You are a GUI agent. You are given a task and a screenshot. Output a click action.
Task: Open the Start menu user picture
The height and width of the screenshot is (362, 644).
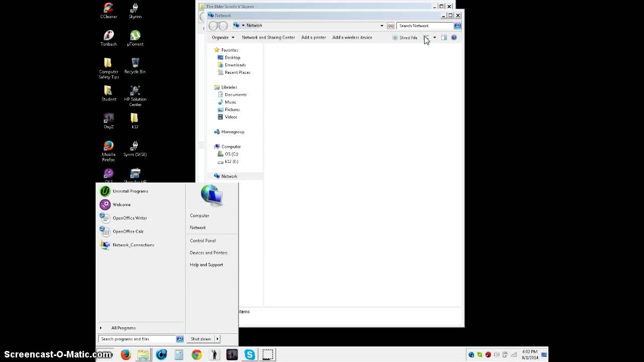pos(212,196)
